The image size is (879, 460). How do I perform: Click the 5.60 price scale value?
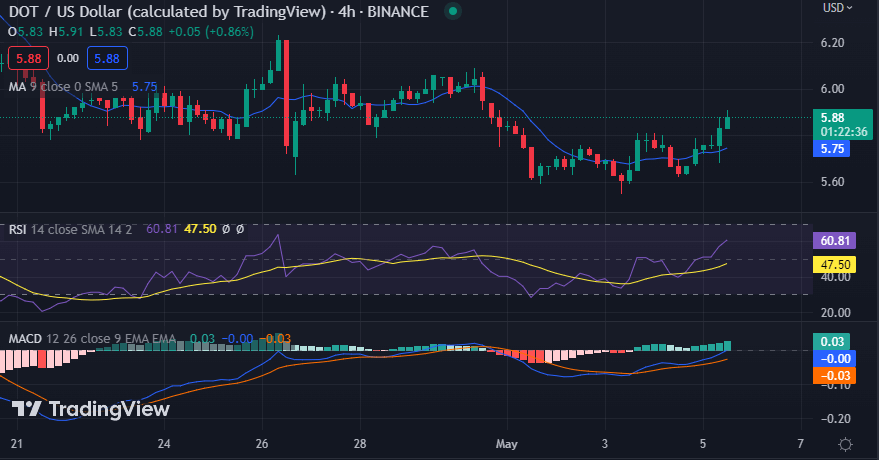tap(832, 182)
